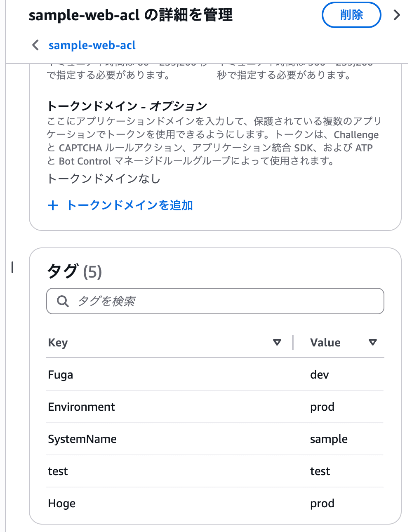419x532 pixels.
Task: Click the 削除 button
Action: [351, 15]
